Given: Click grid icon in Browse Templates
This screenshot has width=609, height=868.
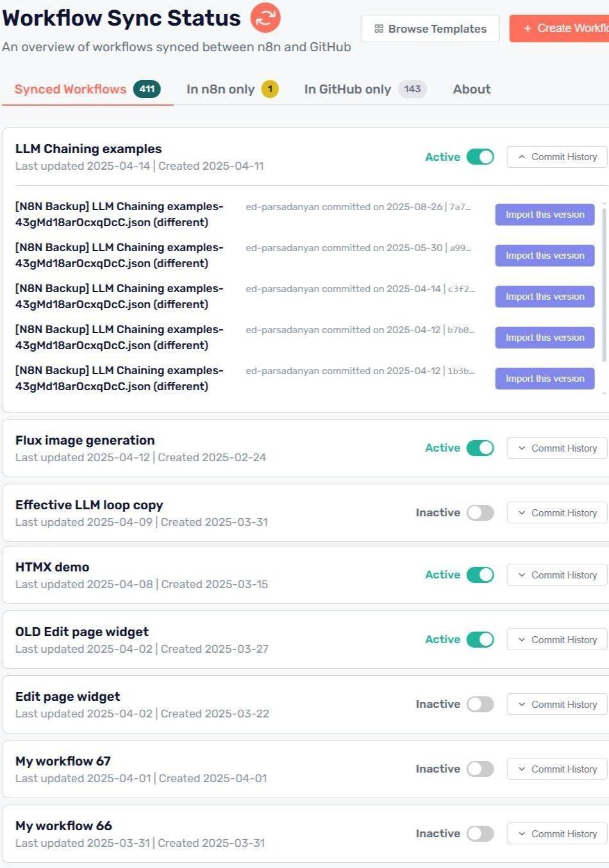Looking at the screenshot, I should (379, 29).
